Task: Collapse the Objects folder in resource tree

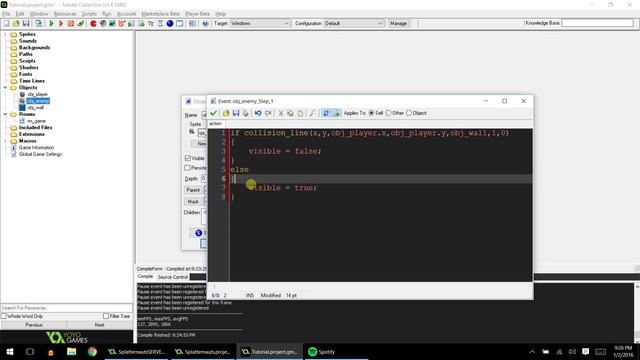Action: point(5,87)
